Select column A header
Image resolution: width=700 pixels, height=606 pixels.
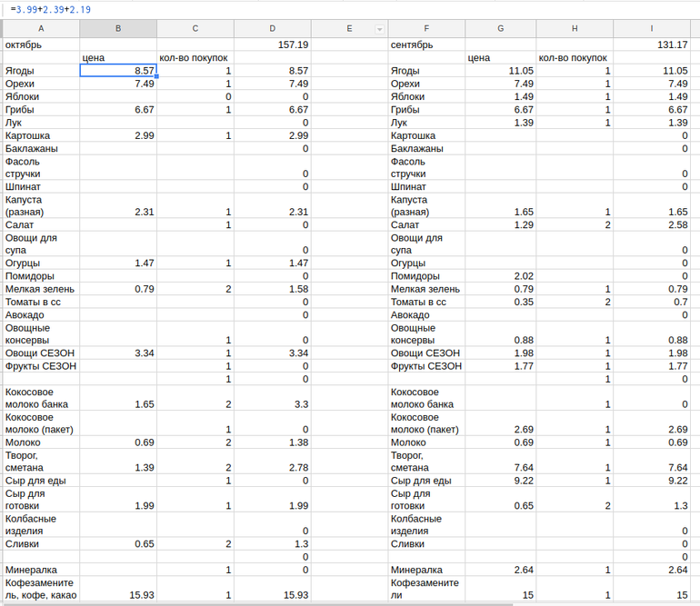pyautogui.click(x=41, y=30)
